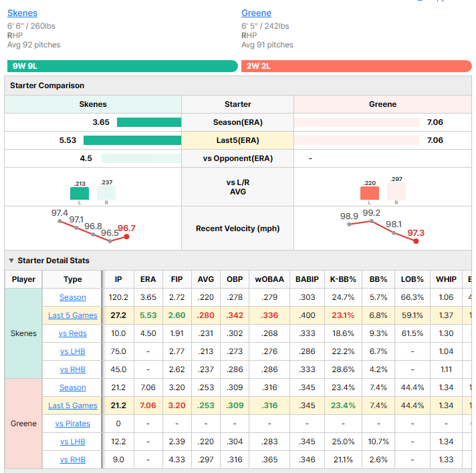The height and width of the screenshot is (473, 476).
Task: Click Skenes 96.7 latest velocity point
Action: point(126,236)
